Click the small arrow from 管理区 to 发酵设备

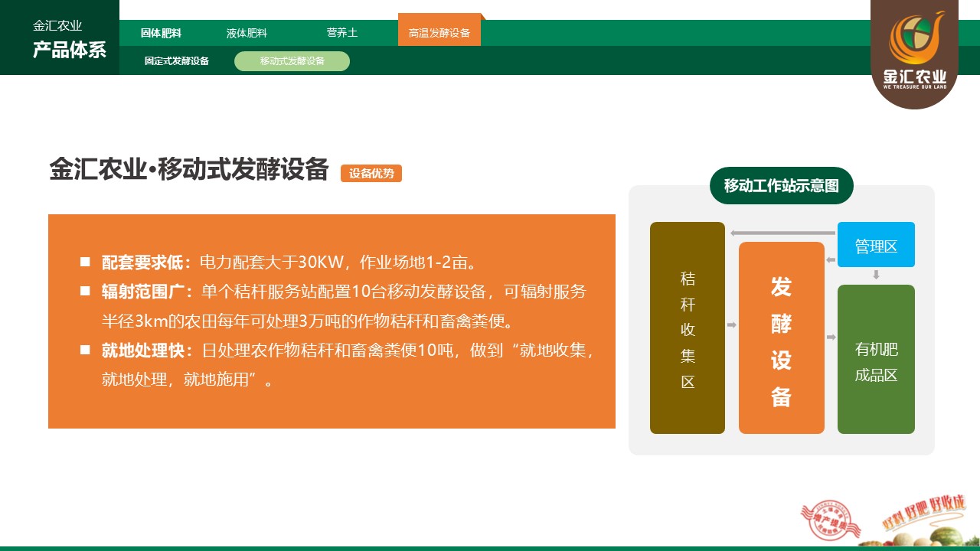click(x=831, y=261)
